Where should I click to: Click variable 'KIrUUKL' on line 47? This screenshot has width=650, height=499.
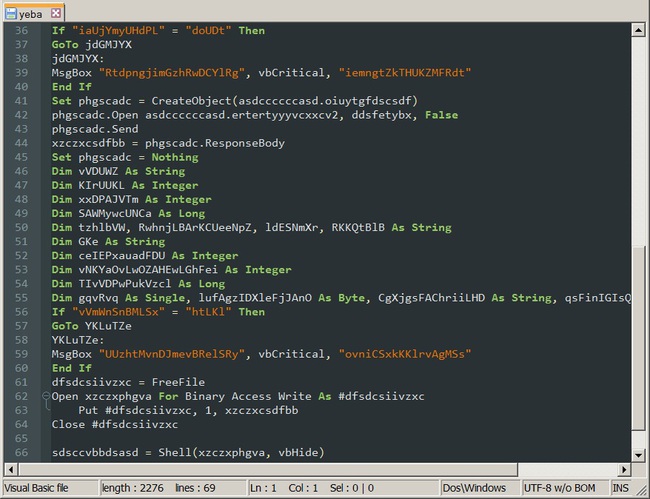pyautogui.click(x=102, y=185)
